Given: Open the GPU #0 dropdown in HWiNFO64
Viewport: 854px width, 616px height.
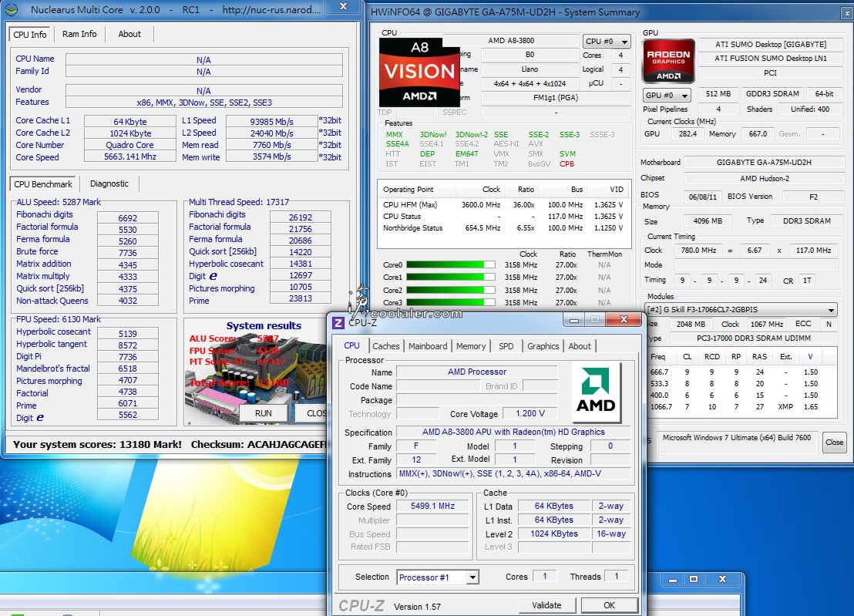Looking at the screenshot, I should click(667, 95).
